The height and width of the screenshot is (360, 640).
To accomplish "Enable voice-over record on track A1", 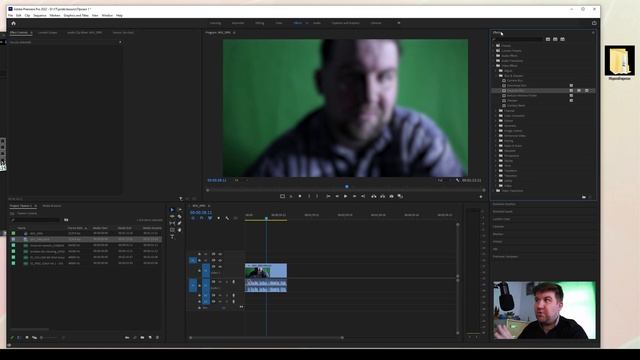I will (x=233, y=282).
